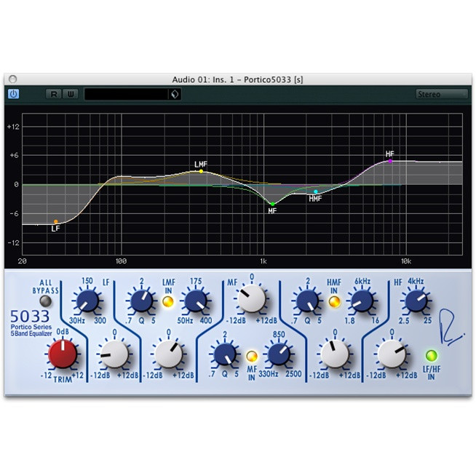
Task: Select the green MF node on graph
Action: (x=273, y=204)
